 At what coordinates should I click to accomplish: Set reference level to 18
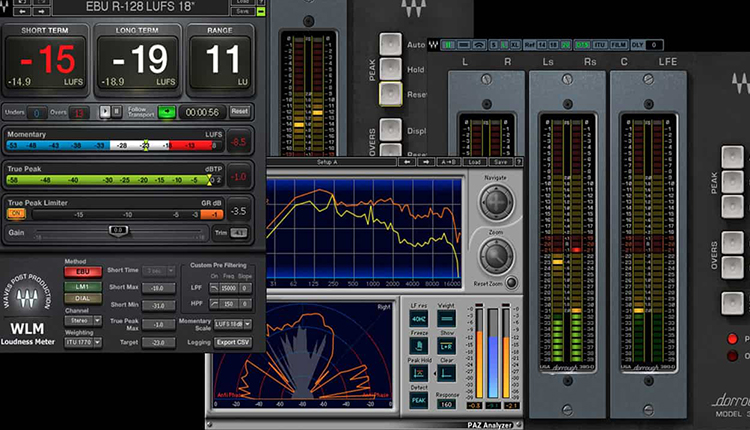click(553, 45)
